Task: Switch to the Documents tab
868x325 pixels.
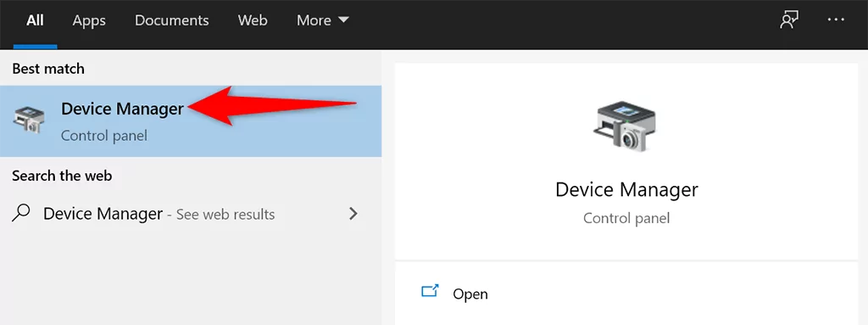Action: click(x=171, y=20)
